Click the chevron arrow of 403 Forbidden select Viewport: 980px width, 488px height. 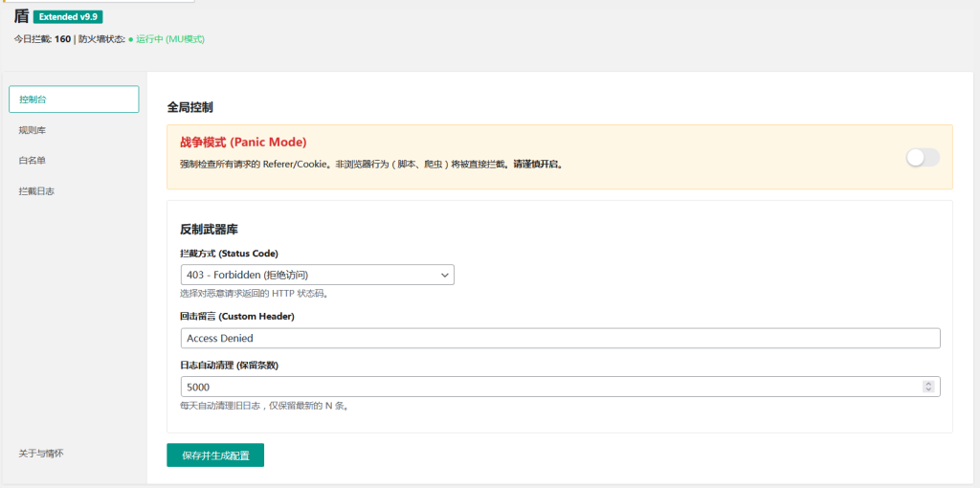coord(444,275)
